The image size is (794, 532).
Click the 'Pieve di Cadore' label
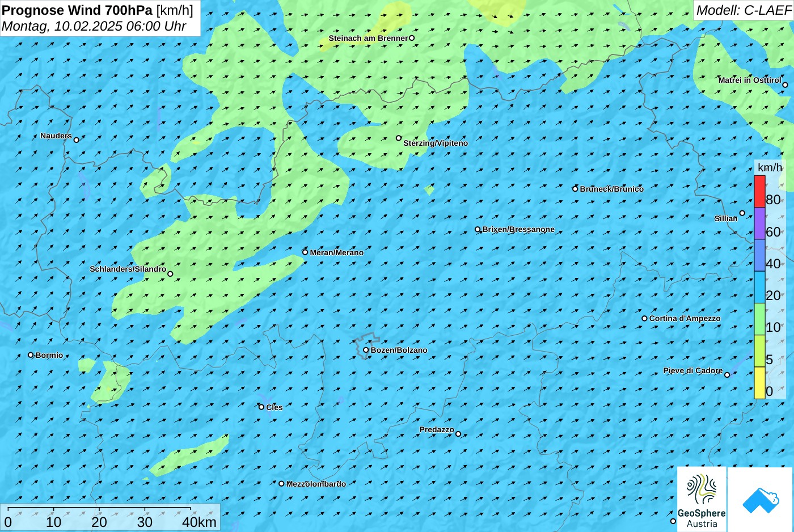tap(693, 370)
